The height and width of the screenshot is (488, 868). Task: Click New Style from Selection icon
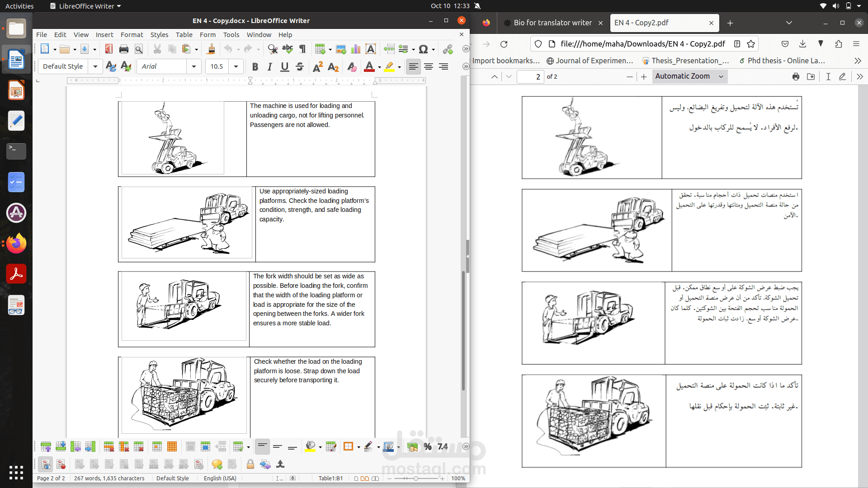pos(126,67)
